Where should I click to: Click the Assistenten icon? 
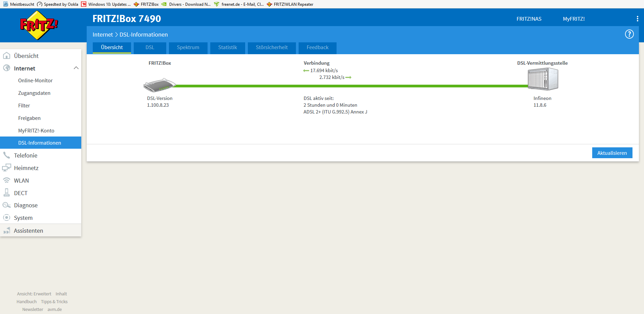point(6,230)
